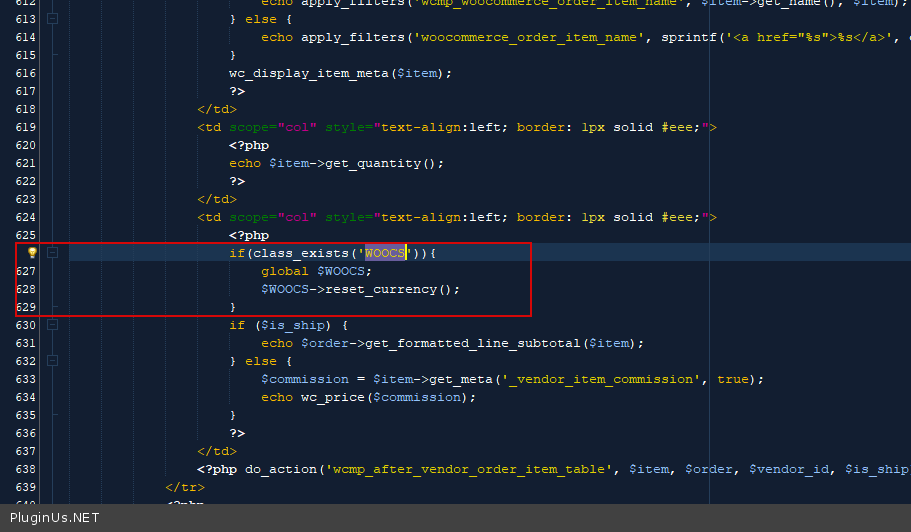Click '$vendor_id' argument on line 638
Screen dimensions: 911x532
click(x=789, y=469)
